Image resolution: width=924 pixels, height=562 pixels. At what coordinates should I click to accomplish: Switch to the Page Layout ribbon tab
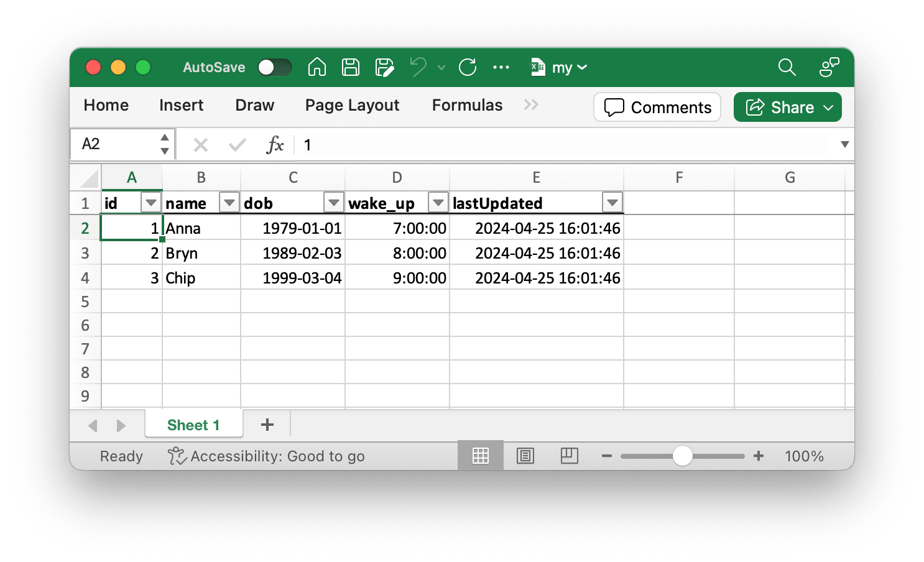pyautogui.click(x=353, y=106)
